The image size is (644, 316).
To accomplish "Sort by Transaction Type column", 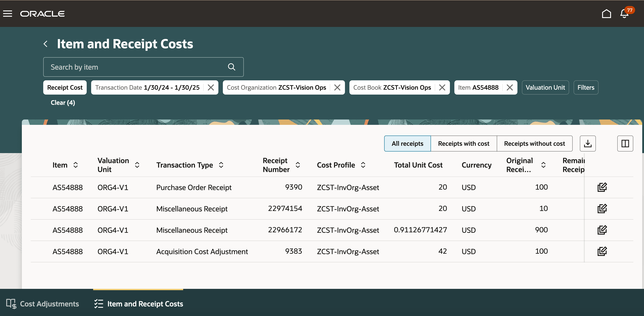I will [221, 165].
